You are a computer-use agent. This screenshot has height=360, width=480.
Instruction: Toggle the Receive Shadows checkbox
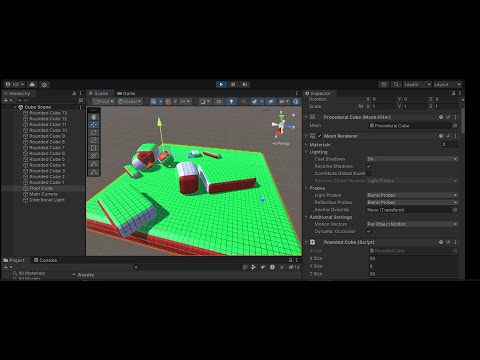(x=369, y=166)
